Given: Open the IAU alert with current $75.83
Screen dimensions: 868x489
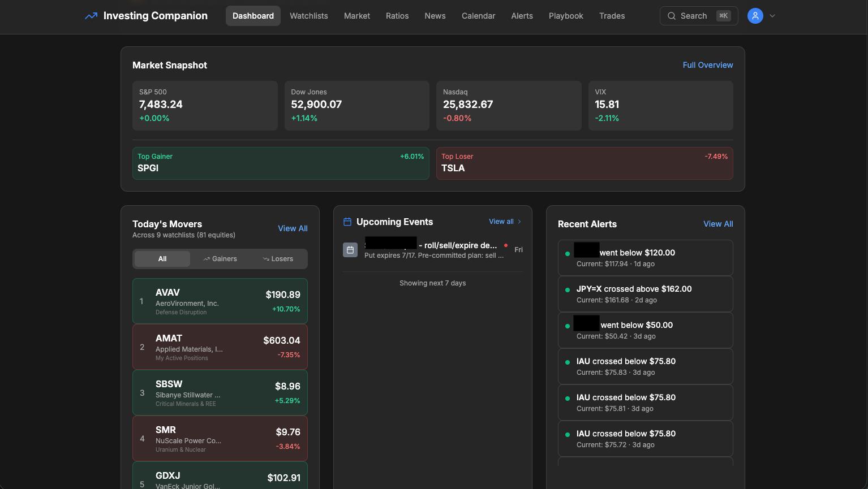Looking at the screenshot, I should click(x=646, y=366).
